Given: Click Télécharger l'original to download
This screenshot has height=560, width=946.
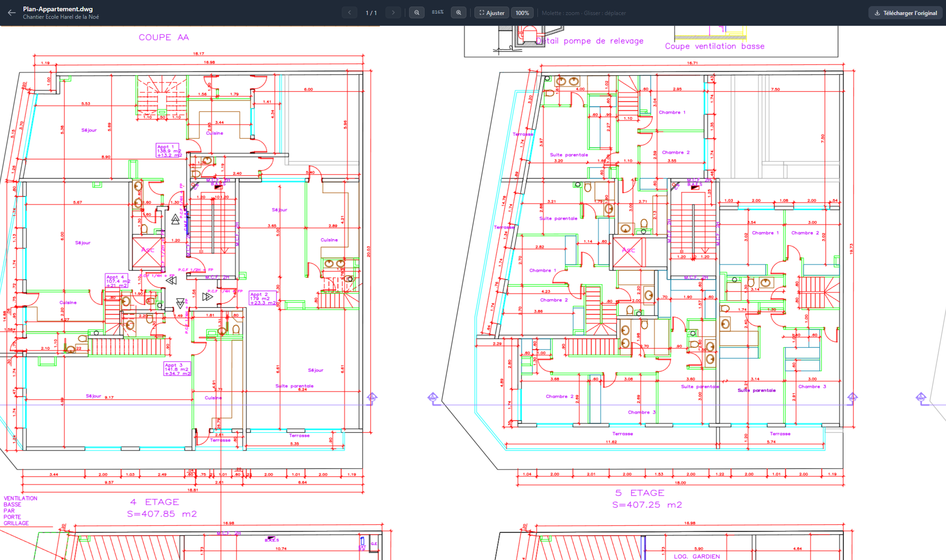Looking at the screenshot, I should coord(905,13).
